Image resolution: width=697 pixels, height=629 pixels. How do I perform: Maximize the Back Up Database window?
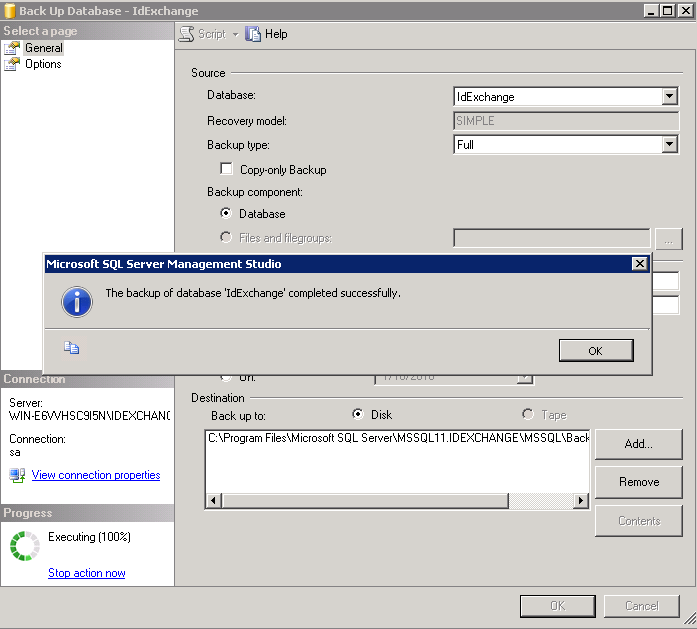[668, 11]
